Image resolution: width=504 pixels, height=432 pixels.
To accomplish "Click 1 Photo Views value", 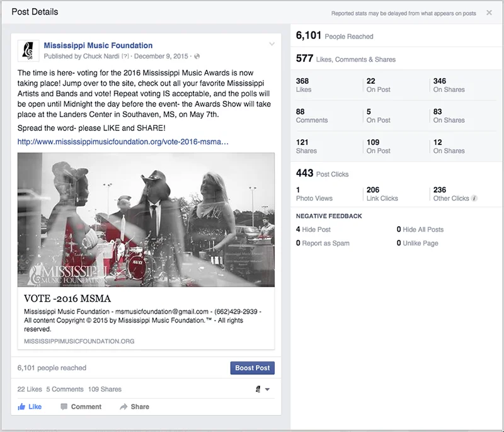I will point(314,194).
